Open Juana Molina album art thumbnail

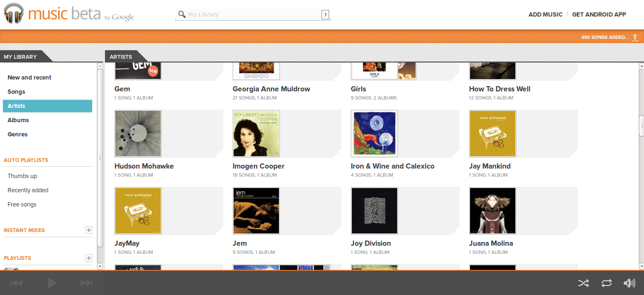[493, 211]
